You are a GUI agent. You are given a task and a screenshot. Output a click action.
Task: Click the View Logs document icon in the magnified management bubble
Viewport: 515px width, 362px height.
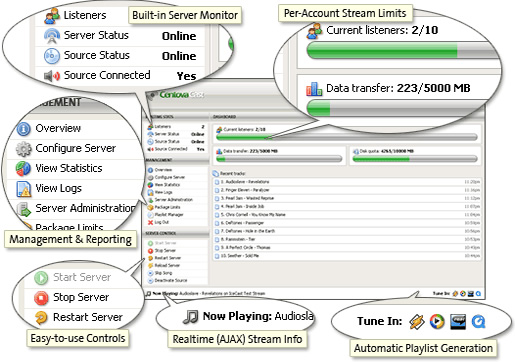coord(24,189)
